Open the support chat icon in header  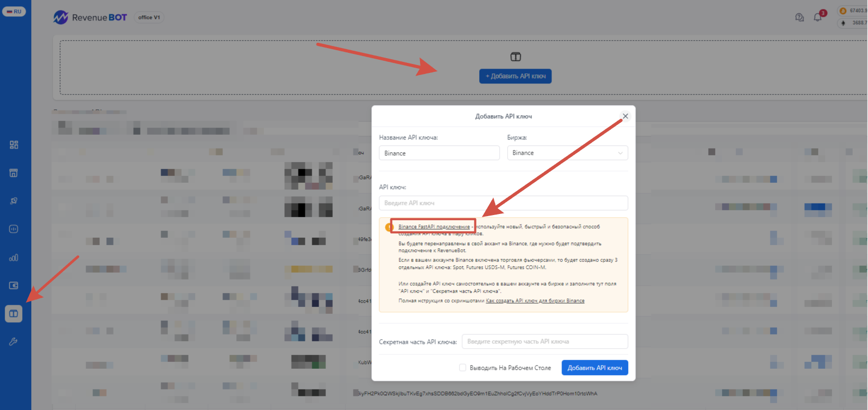[x=799, y=17]
